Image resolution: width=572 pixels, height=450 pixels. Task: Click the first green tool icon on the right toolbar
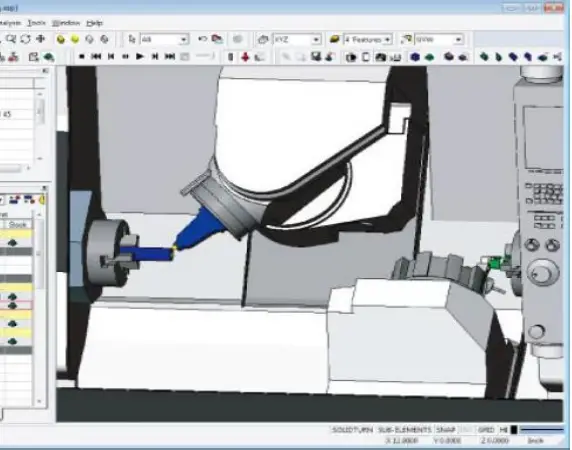pos(484,57)
